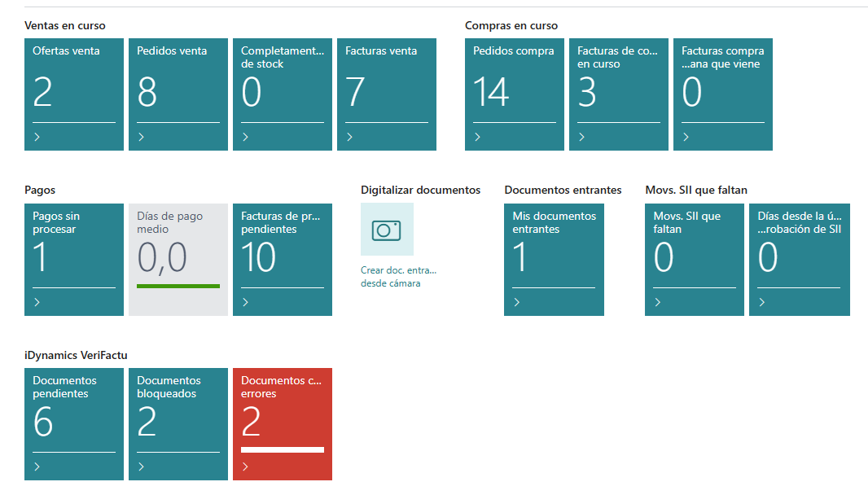The width and height of the screenshot is (868, 495).
Task: Click chevron on Mis documentos entrantes tile
Action: click(x=517, y=303)
